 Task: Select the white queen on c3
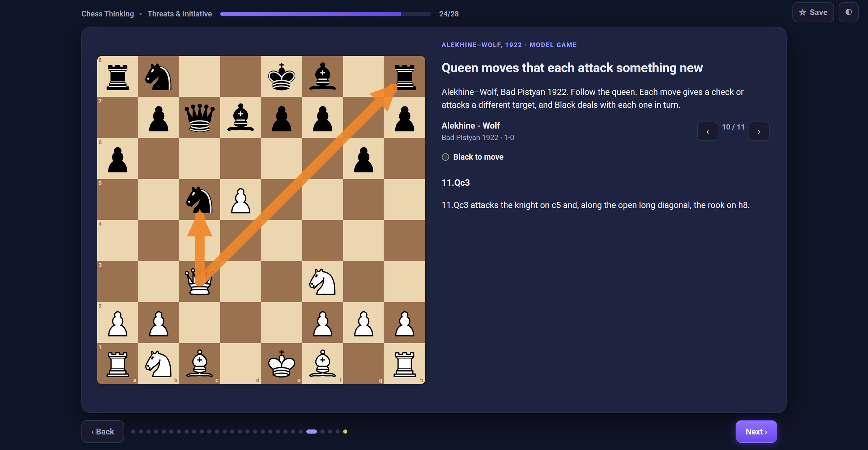click(x=200, y=282)
